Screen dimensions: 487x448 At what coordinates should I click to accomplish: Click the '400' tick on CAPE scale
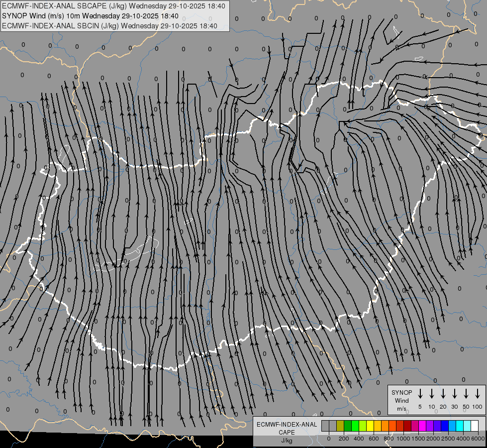[x=359, y=439]
